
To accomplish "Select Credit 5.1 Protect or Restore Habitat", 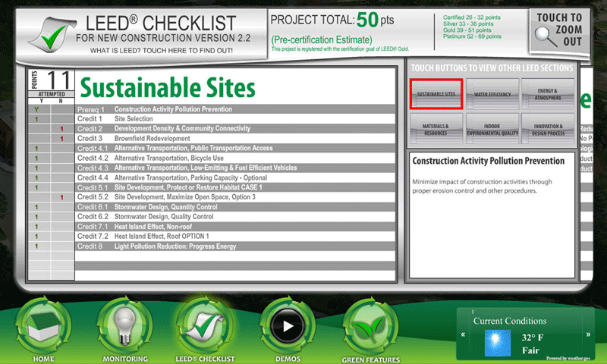I will [x=235, y=187].
